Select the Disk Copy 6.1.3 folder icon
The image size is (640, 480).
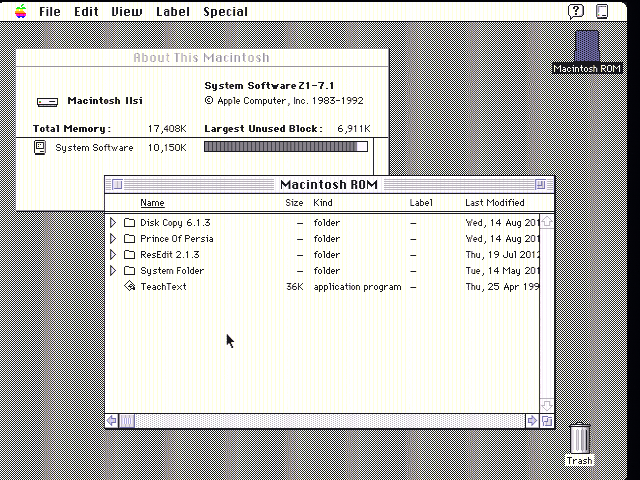coord(129,222)
